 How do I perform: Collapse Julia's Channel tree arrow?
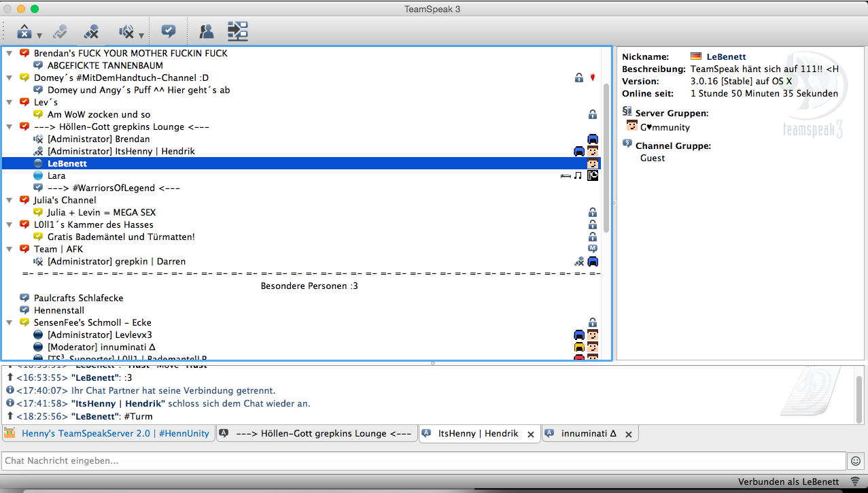[x=9, y=200]
